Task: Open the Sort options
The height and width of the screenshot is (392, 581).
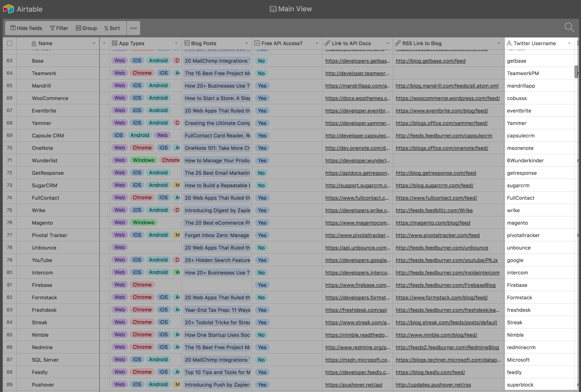Action: point(112,28)
